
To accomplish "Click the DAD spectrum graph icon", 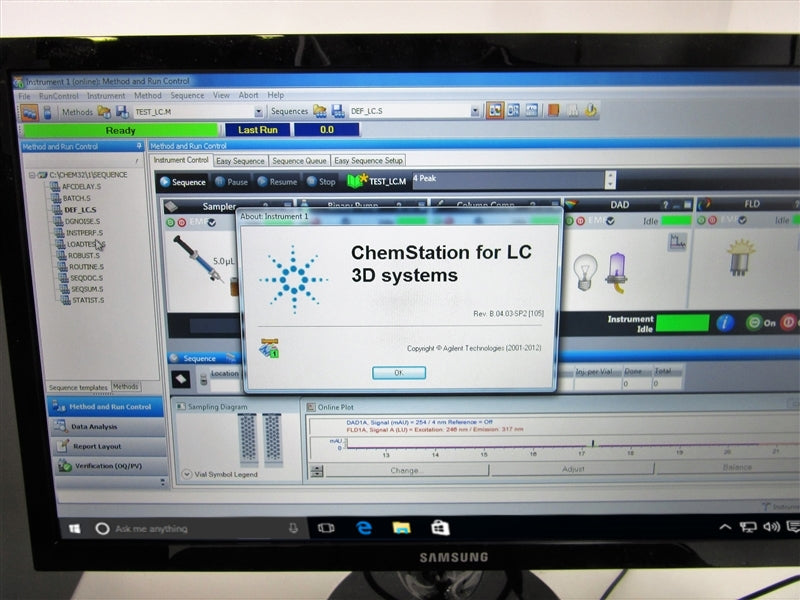I will [x=677, y=242].
